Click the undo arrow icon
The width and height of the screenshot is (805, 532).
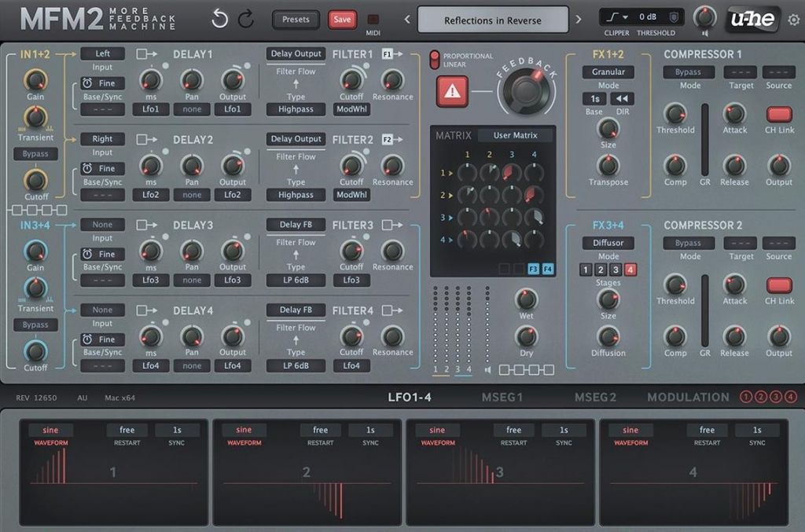(220, 19)
